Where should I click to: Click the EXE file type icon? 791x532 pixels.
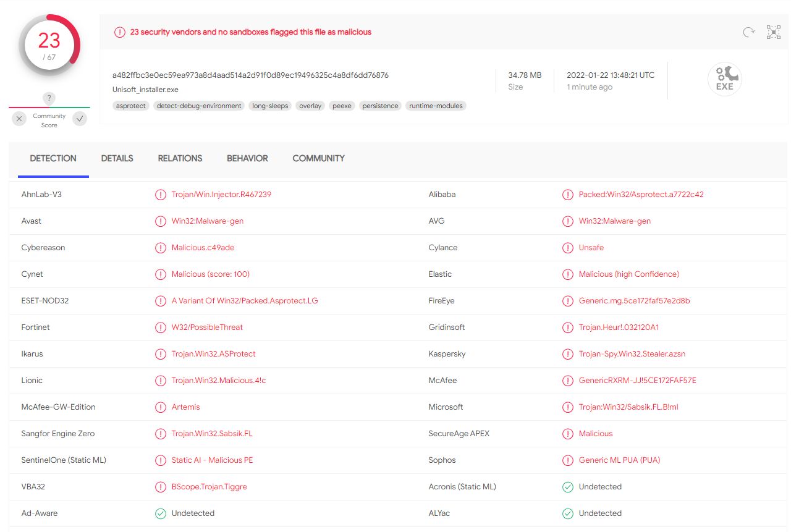point(724,80)
